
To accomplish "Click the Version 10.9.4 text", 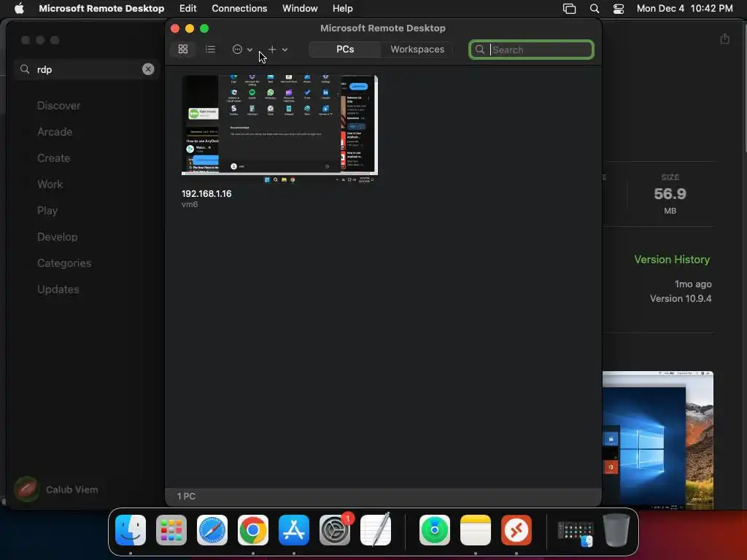I will [681, 298].
